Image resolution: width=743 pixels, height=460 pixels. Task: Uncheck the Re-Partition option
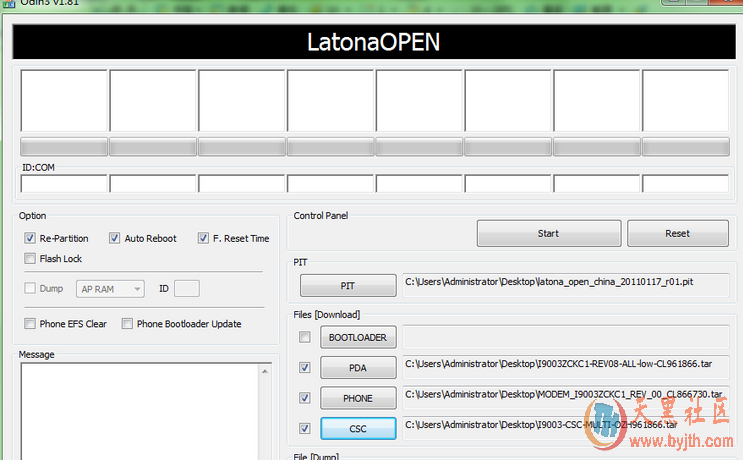coord(30,239)
